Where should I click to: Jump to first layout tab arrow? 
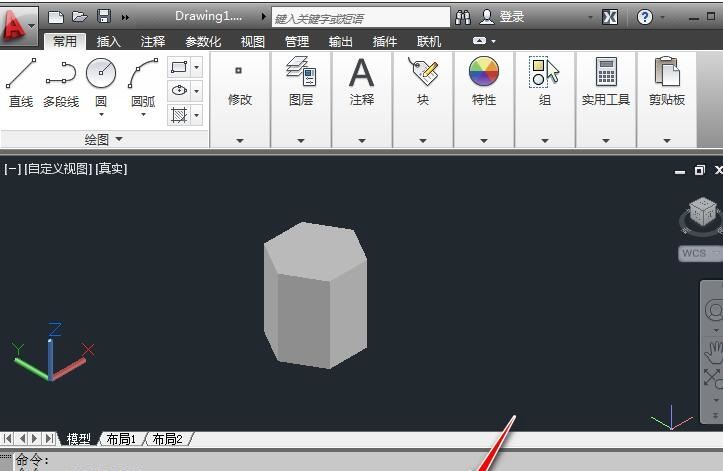[x=7, y=438]
